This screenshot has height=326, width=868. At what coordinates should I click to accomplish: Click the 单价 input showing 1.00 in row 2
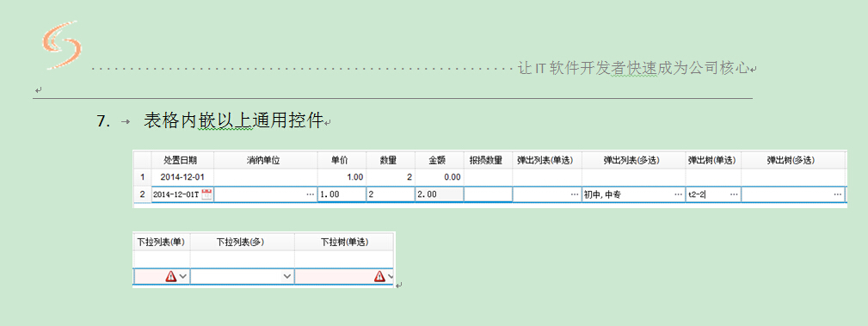(x=342, y=194)
